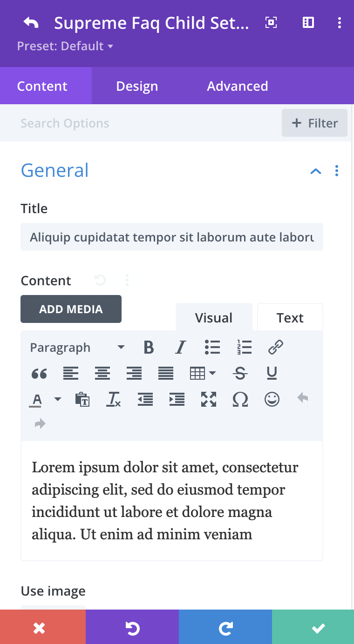Viewport: 354px width, 644px height.
Task: Click the Bold formatting icon
Action: pyautogui.click(x=149, y=348)
